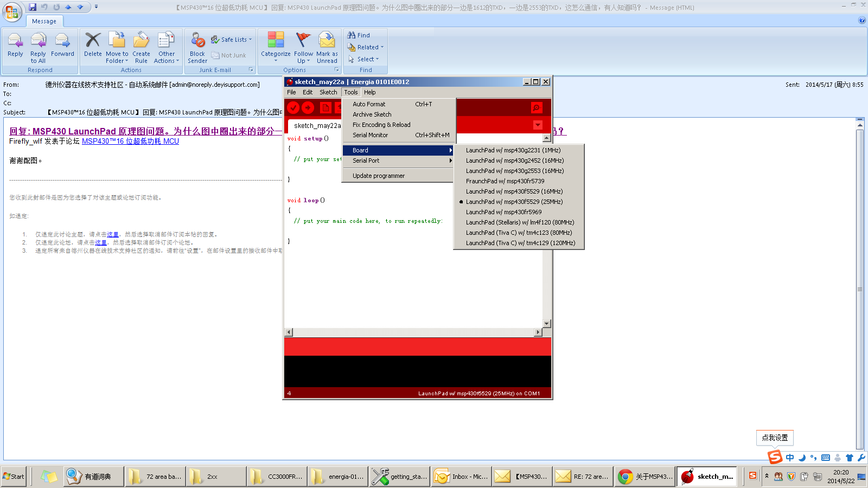Click the Sogou input method logo

[775, 457]
